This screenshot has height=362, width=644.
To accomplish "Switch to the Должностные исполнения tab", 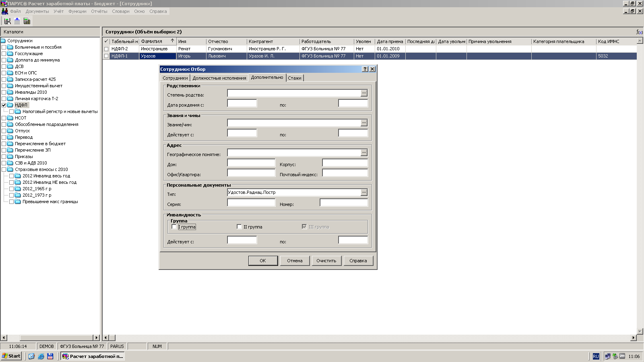I will [x=219, y=78].
